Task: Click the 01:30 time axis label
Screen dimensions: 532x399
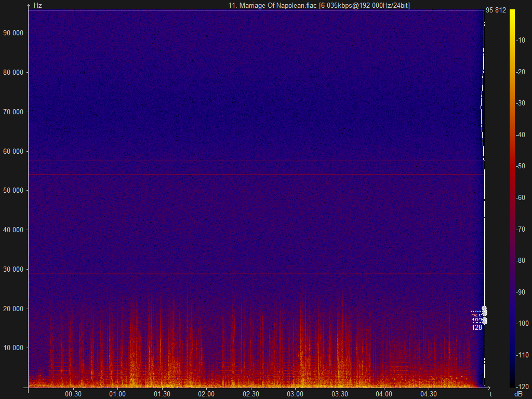Action: pos(162,394)
